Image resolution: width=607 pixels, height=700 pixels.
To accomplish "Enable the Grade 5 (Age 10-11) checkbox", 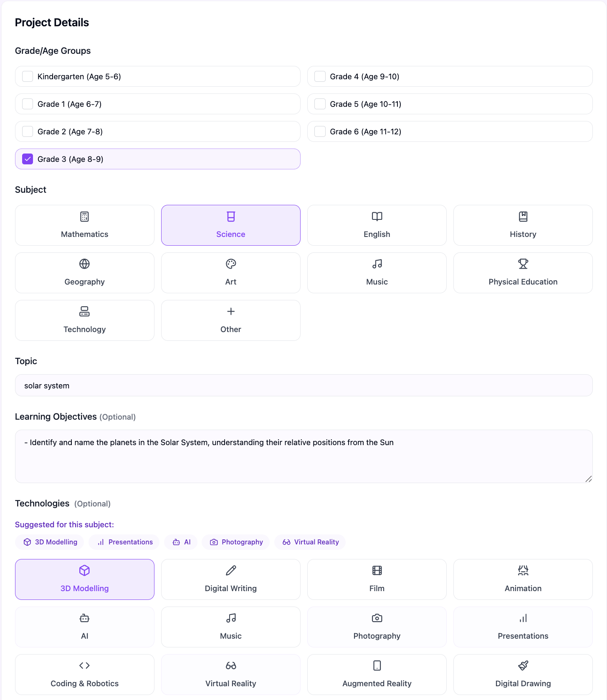I will click(320, 104).
